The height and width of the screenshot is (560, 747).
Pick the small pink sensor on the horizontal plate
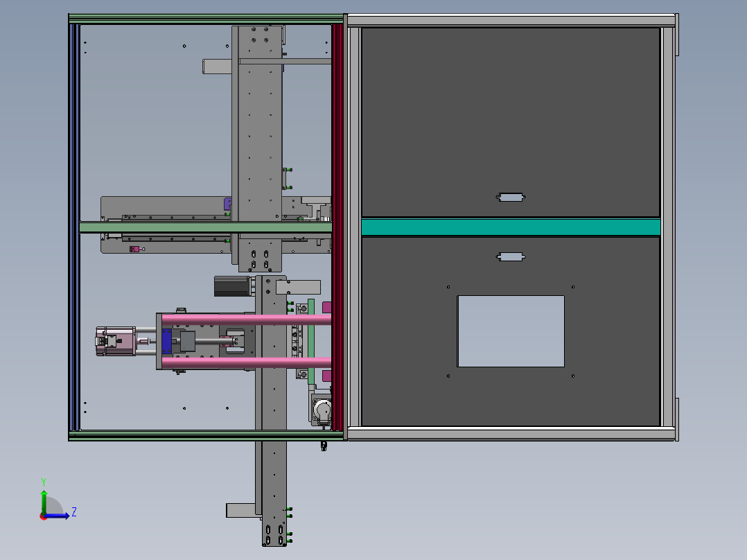point(135,249)
